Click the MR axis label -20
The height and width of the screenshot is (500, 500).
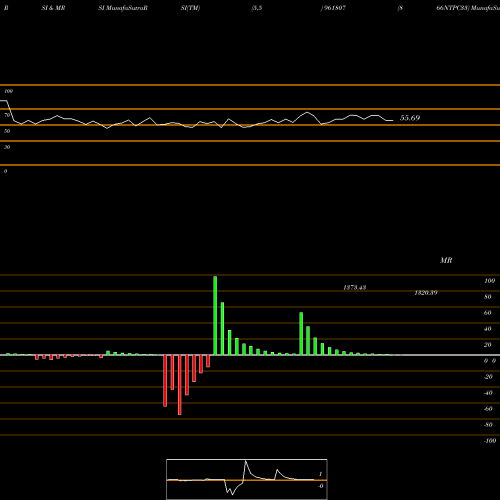coord(488,377)
